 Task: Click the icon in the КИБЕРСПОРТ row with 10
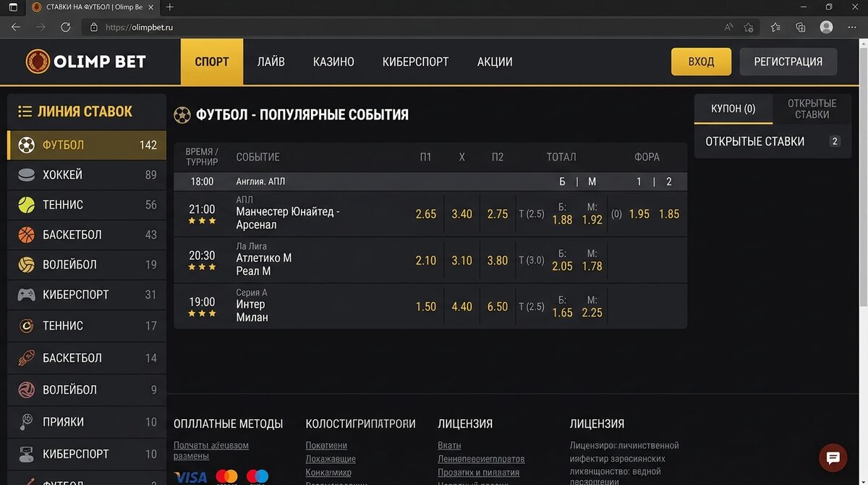27,454
